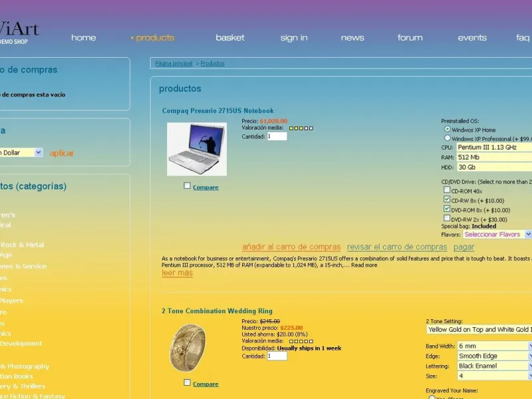
Task: Click the ring Cantidad quantity field
Action: pos(277,356)
